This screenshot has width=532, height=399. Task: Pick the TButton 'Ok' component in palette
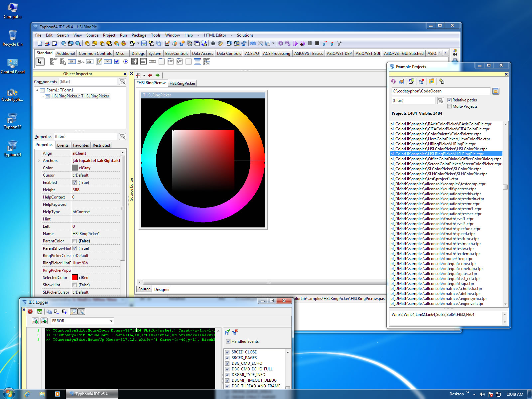click(71, 62)
